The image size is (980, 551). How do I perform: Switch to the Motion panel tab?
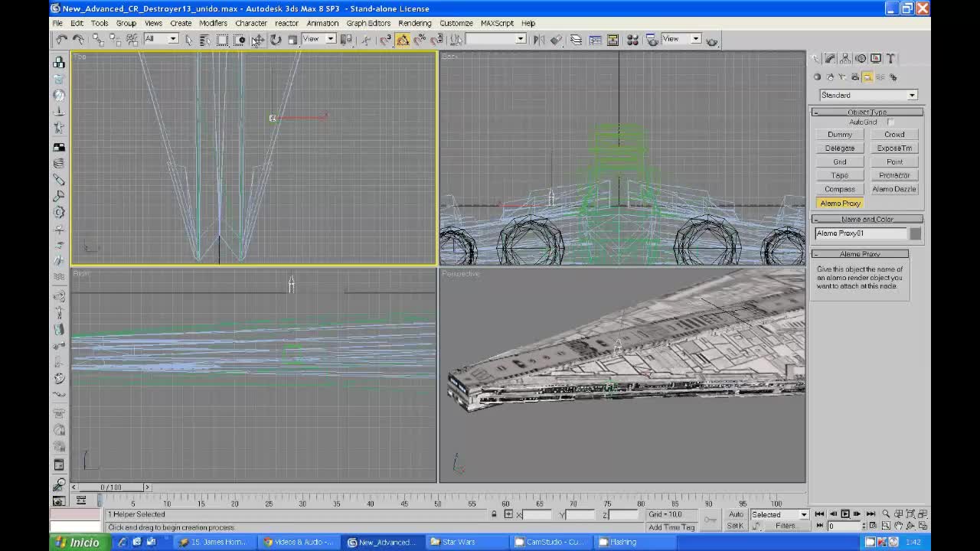[861, 58]
